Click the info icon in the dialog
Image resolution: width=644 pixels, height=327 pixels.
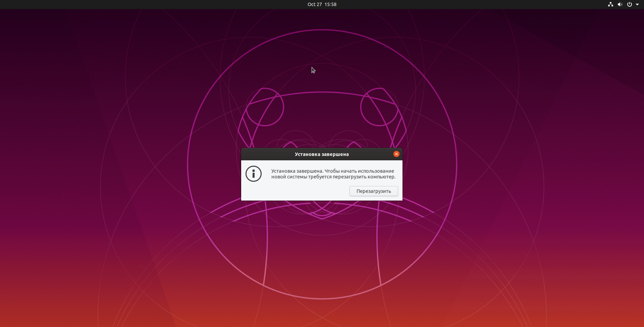[254, 174]
